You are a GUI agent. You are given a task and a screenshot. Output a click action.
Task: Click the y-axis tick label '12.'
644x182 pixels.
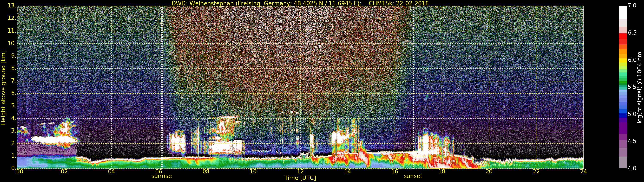click(x=12, y=18)
